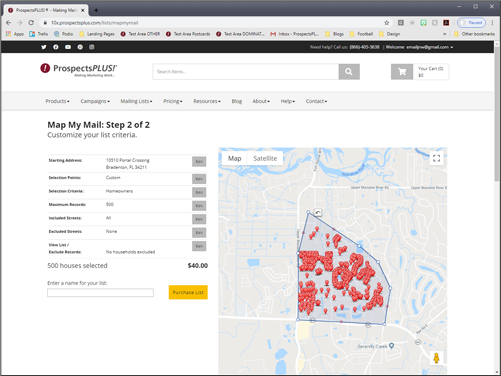Image resolution: width=501 pixels, height=376 pixels.
Task: Click the list name input field
Action: [x=100, y=293]
